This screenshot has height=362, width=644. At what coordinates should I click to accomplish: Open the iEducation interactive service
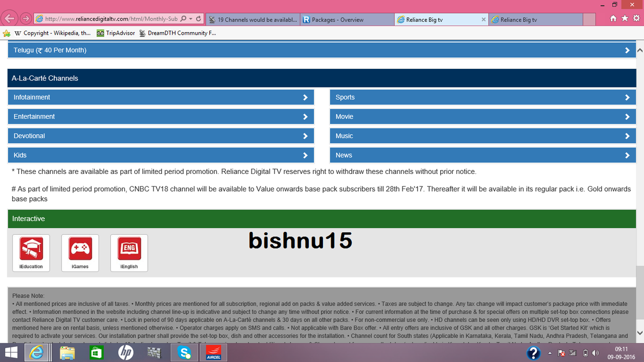pos(31,253)
